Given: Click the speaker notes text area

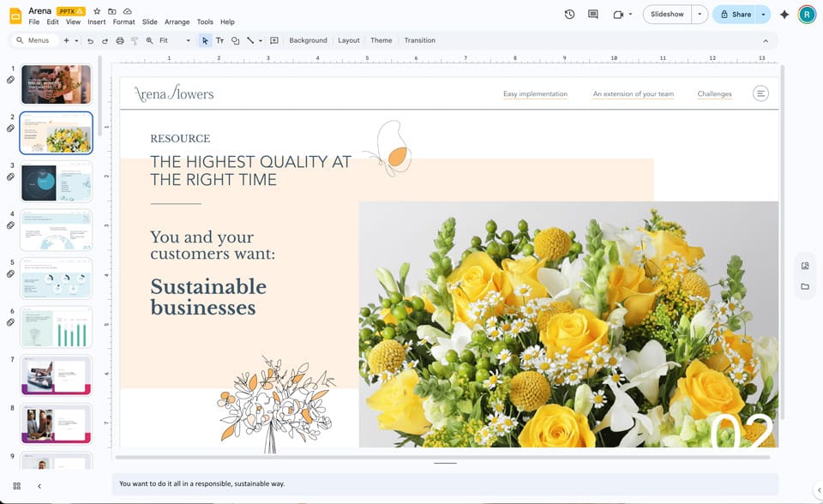Looking at the screenshot, I should coord(429,483).
